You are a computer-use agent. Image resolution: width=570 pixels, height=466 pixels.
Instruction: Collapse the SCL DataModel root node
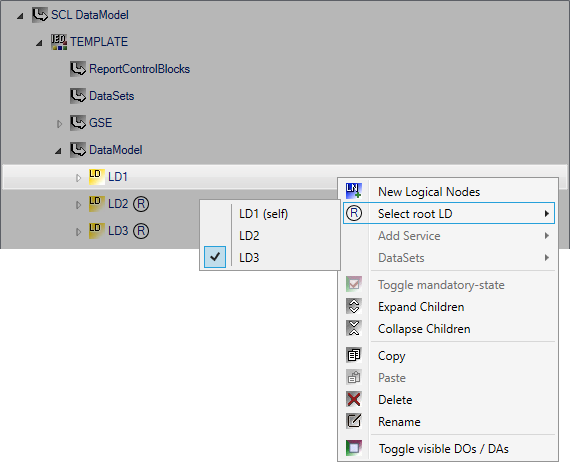20,16
